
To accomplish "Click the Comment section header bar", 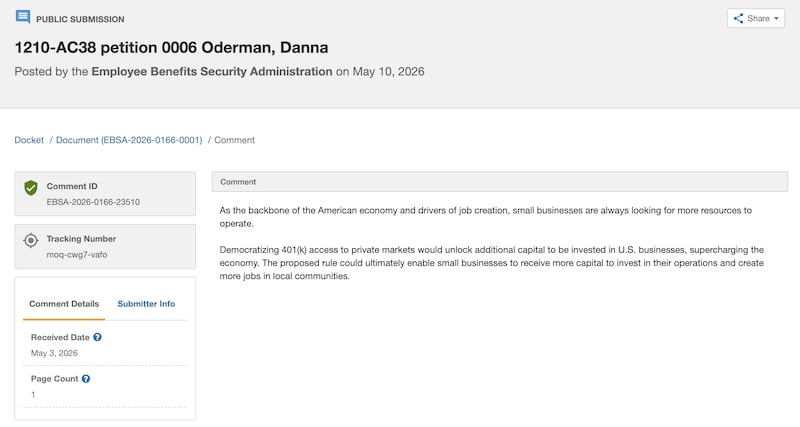I will [x=499, y=182].
